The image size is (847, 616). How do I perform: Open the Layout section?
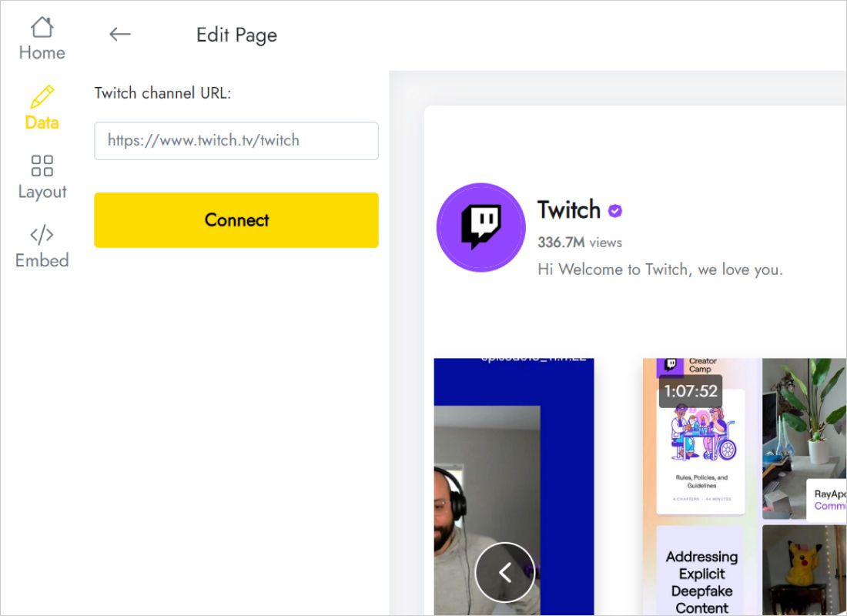(42, 177)
